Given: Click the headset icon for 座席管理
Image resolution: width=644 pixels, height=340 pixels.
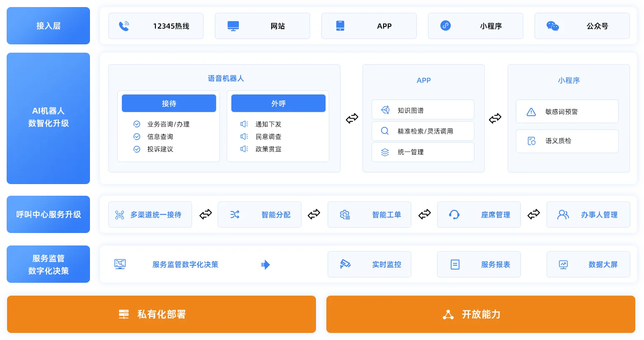Looking at the screenshot, I should [x=454, y=214].
